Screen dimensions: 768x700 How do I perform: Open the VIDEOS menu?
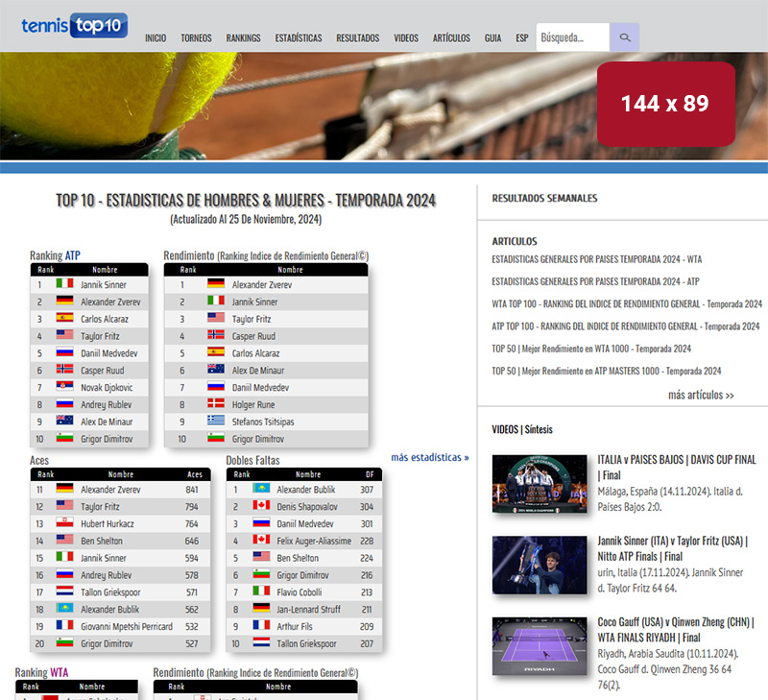point(406,37)
